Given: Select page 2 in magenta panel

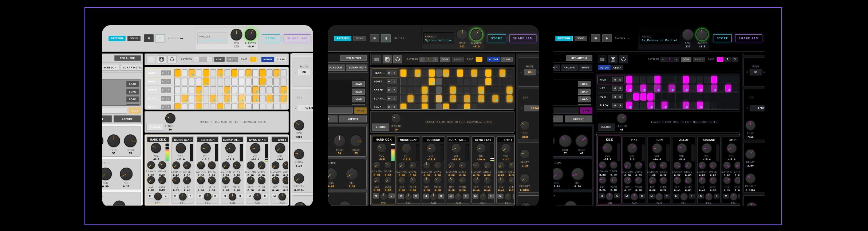Looking at the screenshot, I should [727, 59].
